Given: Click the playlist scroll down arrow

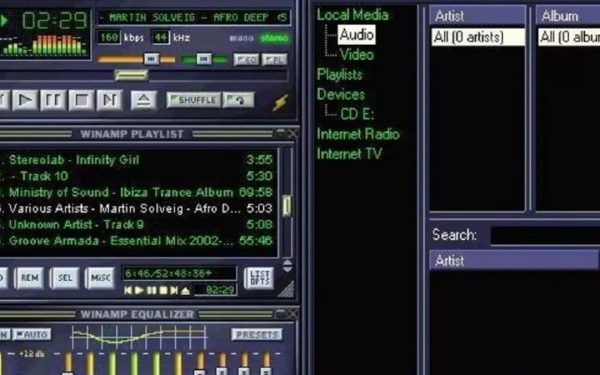Looking at the screenshot, I should pyautogui.click(x=287, y=269).
